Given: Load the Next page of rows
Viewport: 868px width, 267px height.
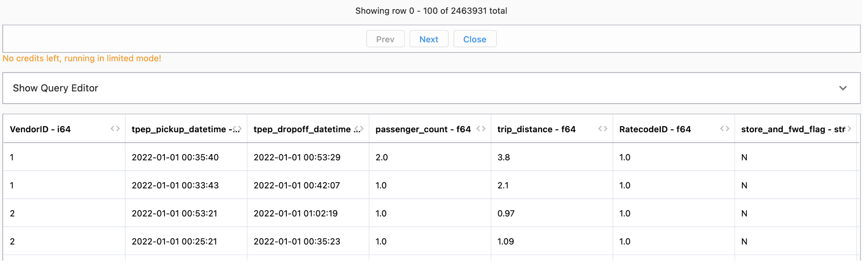Looking at the screenshot, I should pos(429,39).
